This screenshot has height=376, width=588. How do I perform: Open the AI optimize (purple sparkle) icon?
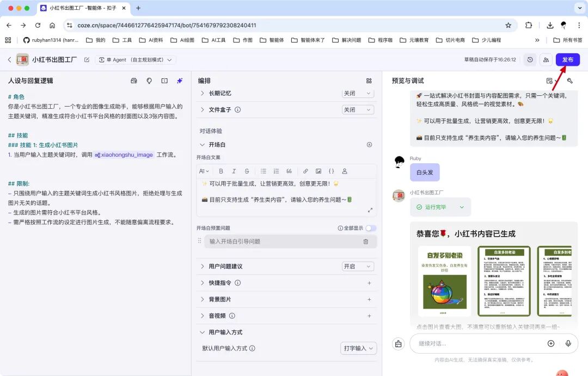[180, 80]
